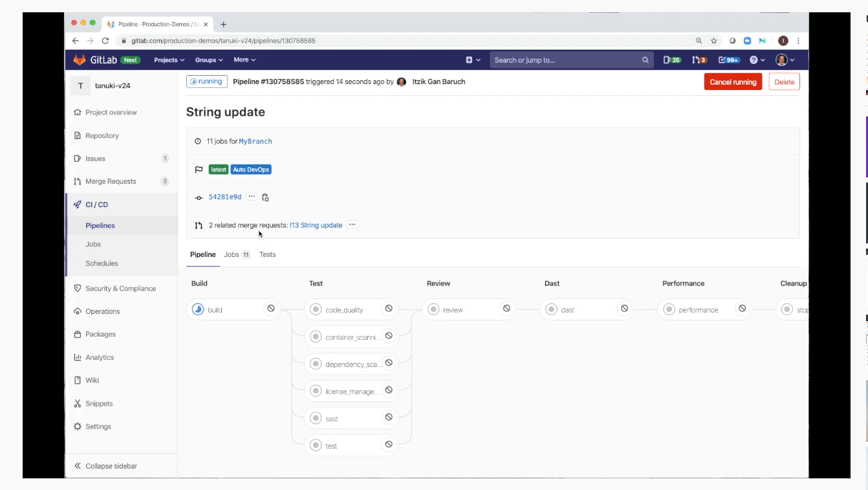868x490 pixels.
Task: Open Itzik Gan Baruch's profile link
Action: point(439,82)
